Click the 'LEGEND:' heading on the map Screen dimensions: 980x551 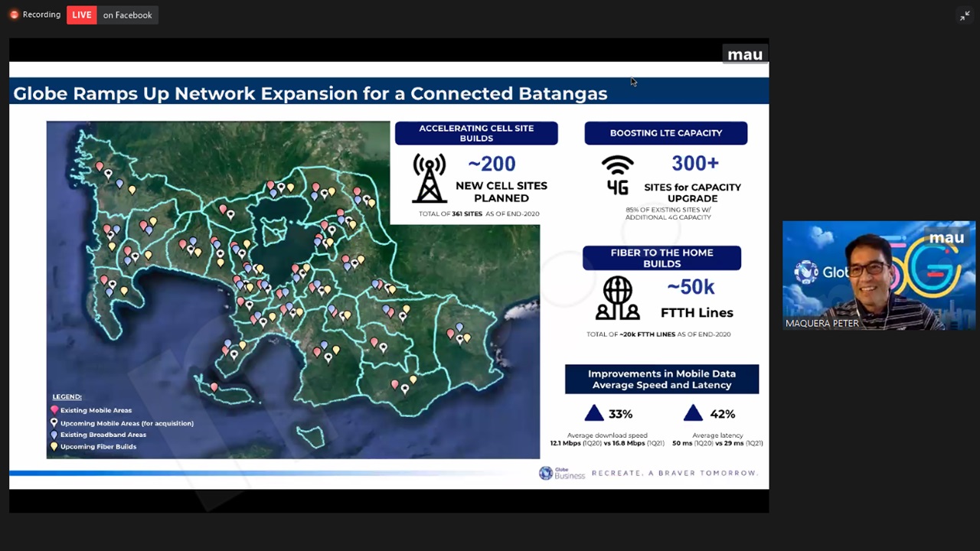coord(67,396)
